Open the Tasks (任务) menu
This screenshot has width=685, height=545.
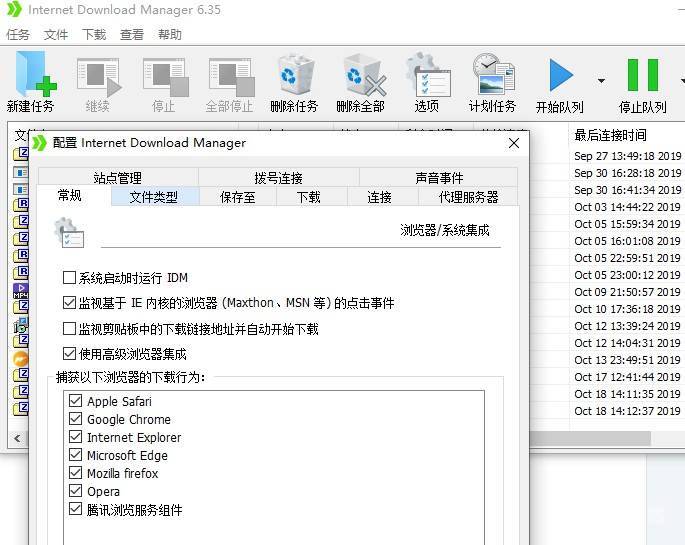(18, 34)
